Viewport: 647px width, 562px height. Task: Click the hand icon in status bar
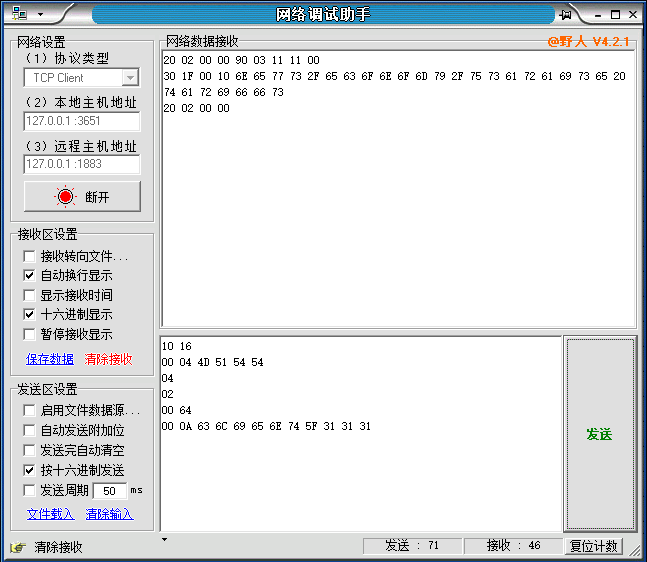(x=18, y=547)
